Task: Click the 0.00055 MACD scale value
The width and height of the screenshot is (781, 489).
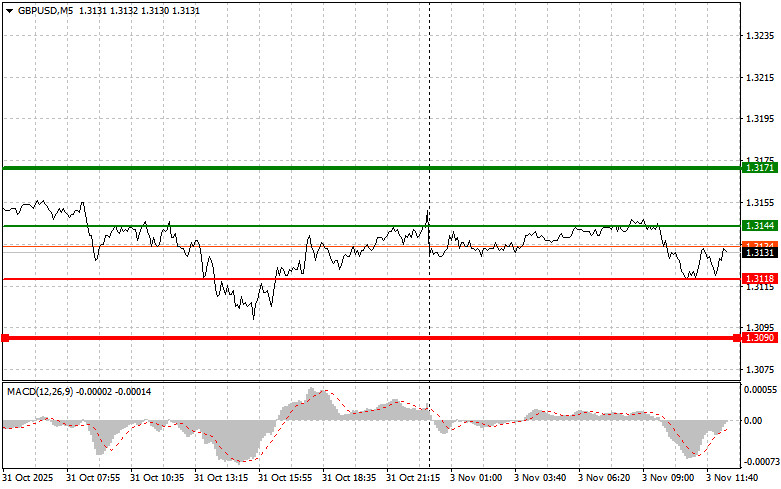Action: [760, 390]
